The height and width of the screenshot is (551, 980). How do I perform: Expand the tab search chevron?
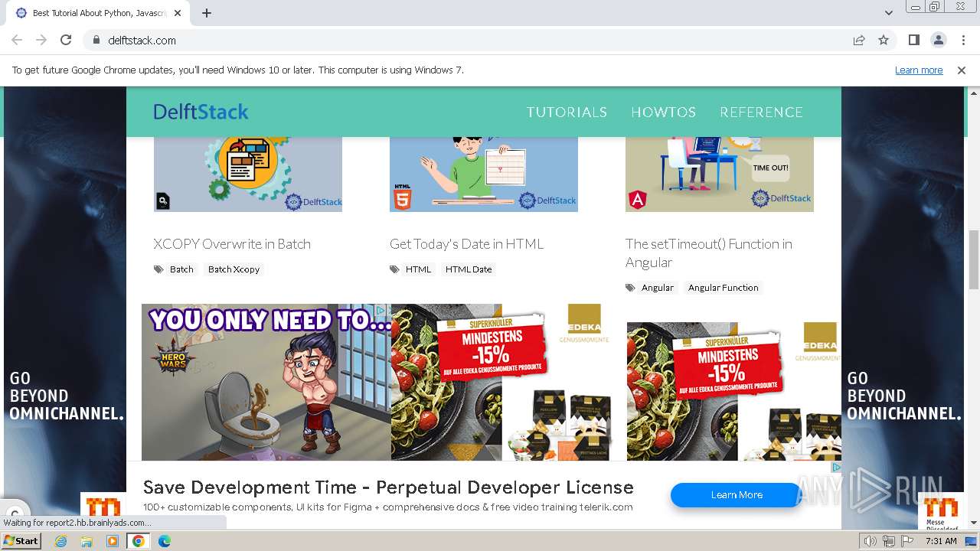(888, 13)
